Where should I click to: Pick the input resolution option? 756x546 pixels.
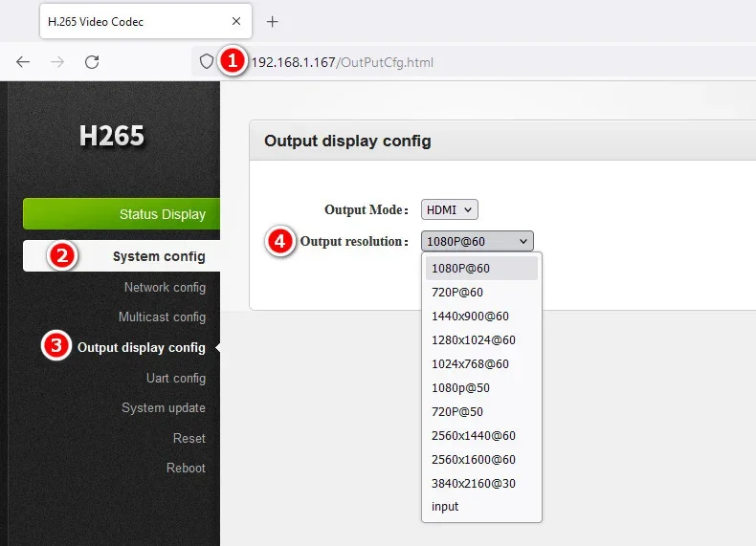pos(445,507)
